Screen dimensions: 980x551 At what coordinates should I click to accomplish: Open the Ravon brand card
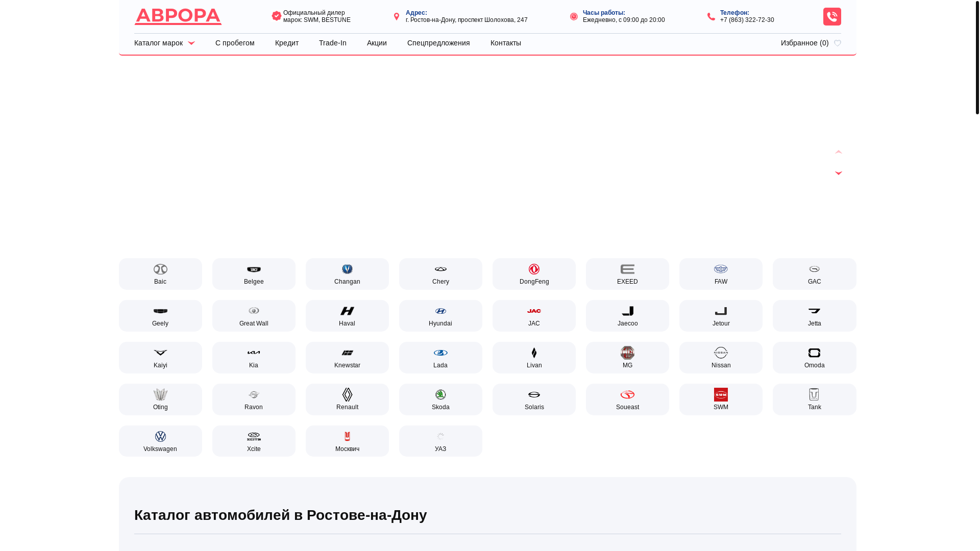pyautogui.click(x=254, y=399)
